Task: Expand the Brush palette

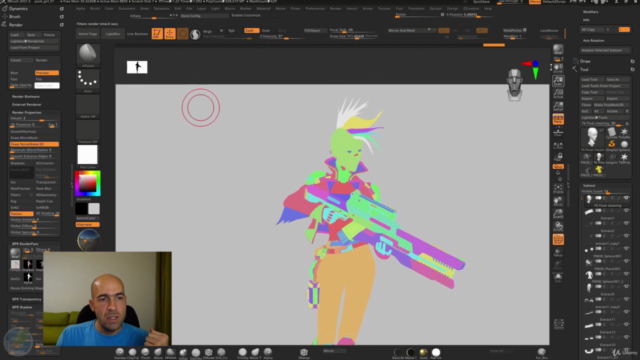Action: [15, 17]
